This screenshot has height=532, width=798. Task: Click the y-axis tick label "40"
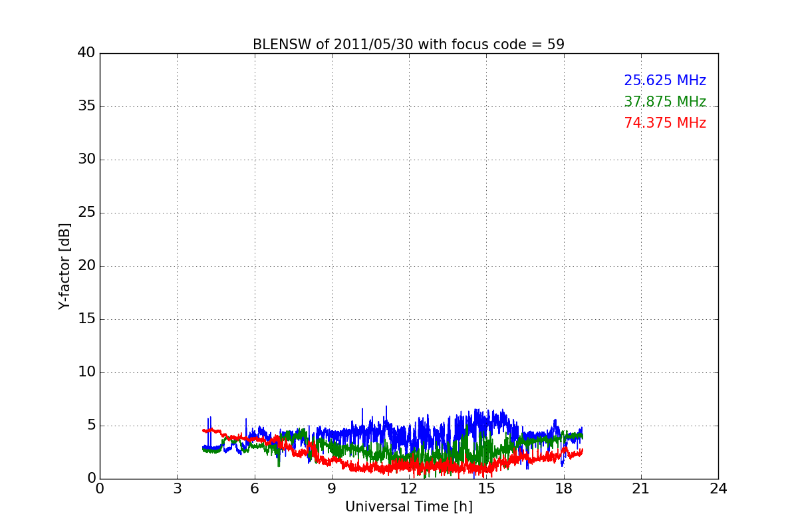pyautogui.click(x=86, y=53)
